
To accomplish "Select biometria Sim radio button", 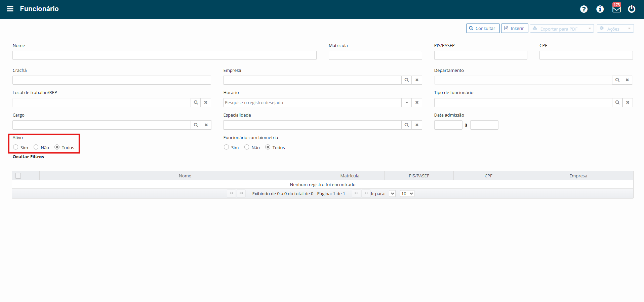I will pyautogui.click(x=227, y=147).
